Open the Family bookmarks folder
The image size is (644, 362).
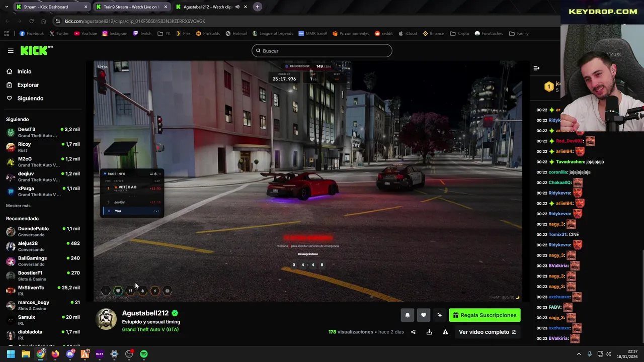coord(519,34)
